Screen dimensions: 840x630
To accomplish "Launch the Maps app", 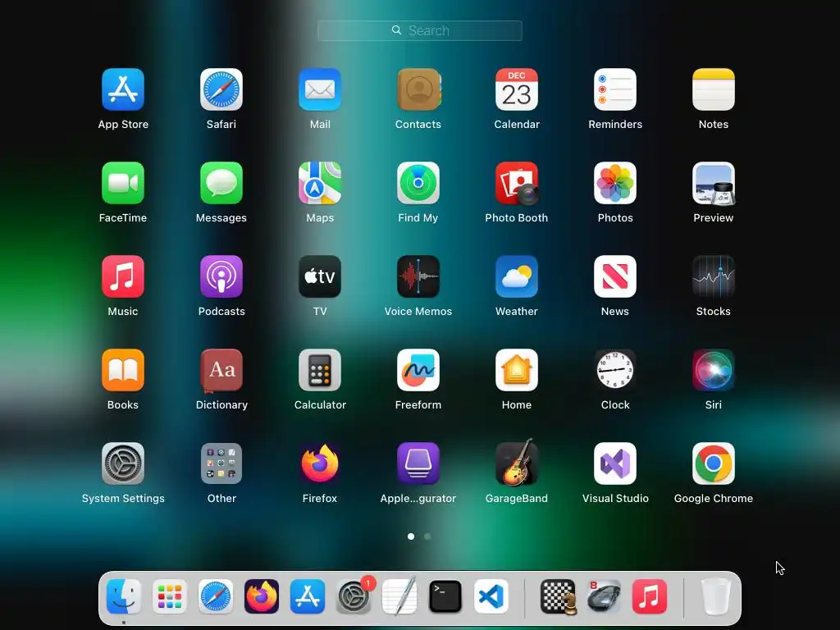I will [320, 183].
